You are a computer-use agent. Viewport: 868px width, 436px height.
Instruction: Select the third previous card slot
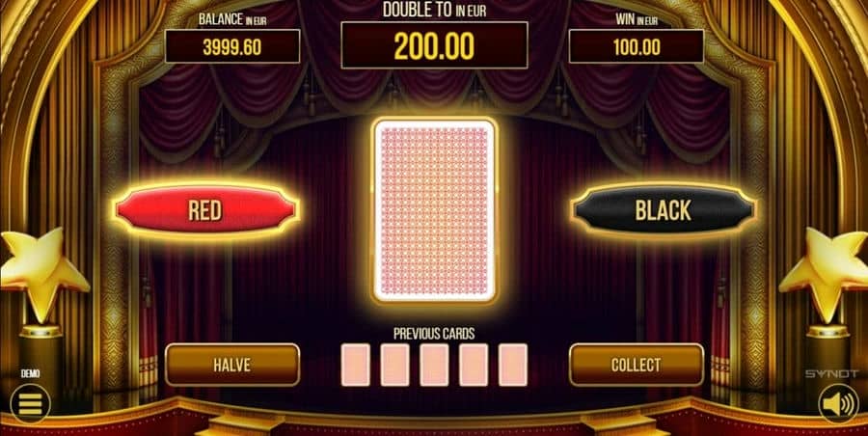click(434, 365)
